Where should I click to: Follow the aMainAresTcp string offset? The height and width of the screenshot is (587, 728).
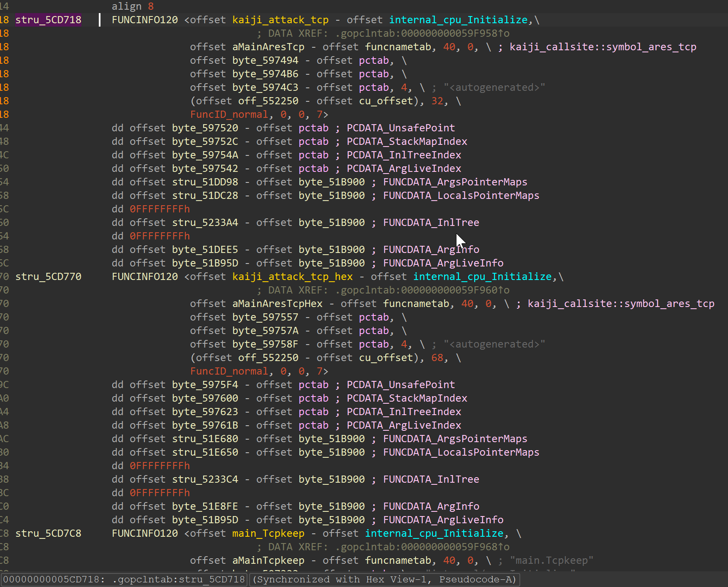coord(268,46)
